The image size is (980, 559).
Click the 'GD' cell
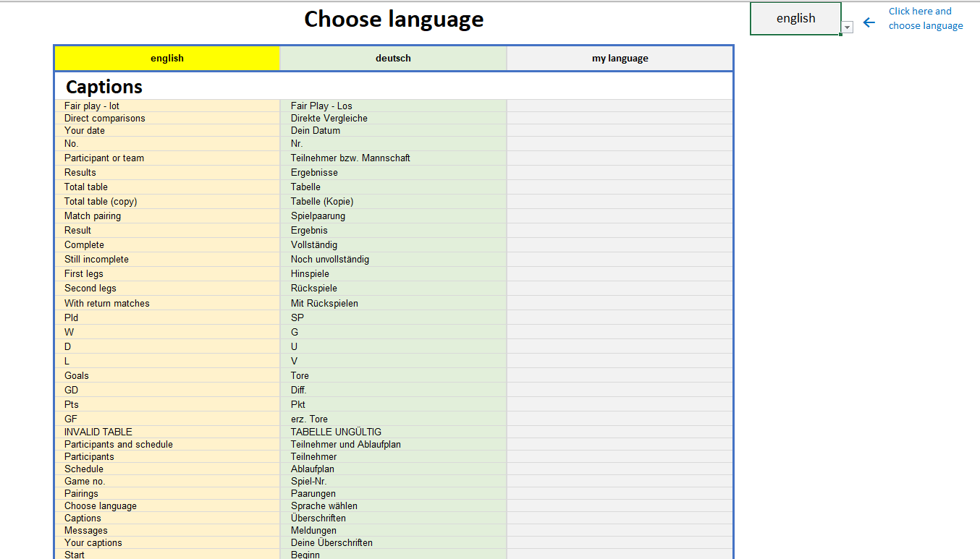[x=167, y=390]
